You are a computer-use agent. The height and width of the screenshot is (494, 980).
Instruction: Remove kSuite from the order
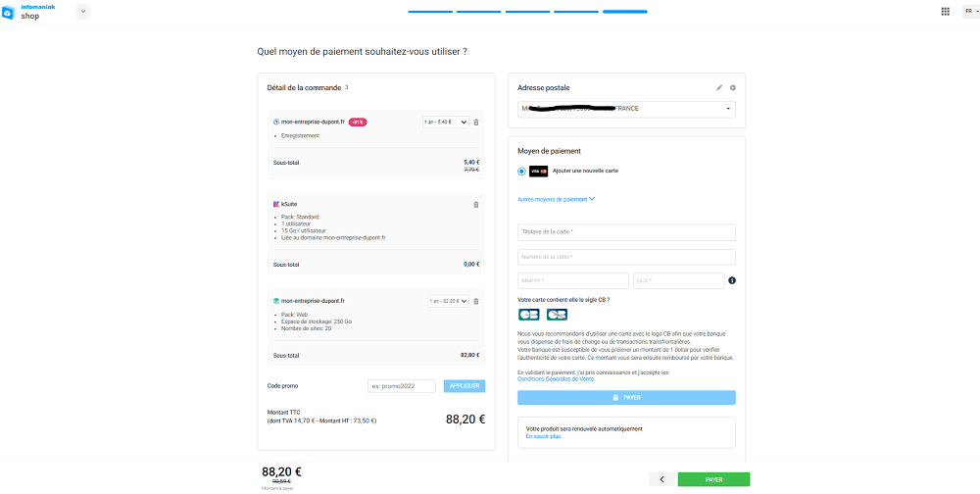pos(476,205)
